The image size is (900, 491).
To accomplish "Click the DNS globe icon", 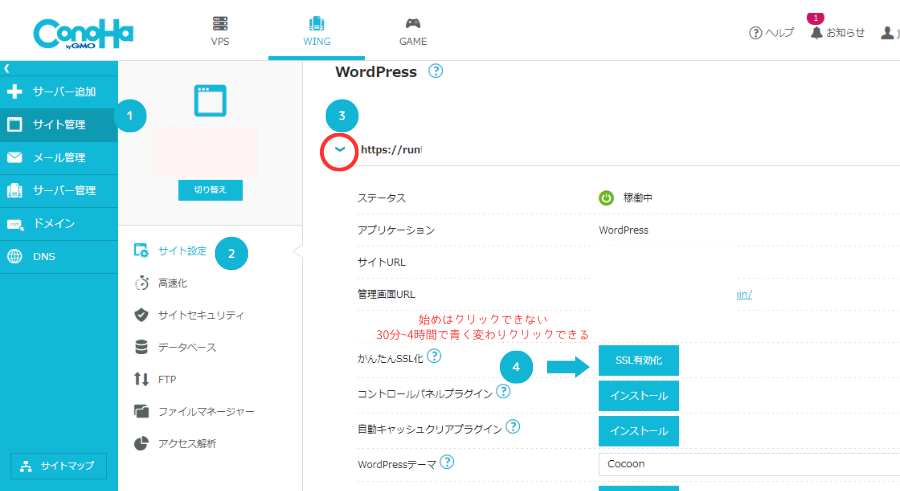I will pos(14,256).
